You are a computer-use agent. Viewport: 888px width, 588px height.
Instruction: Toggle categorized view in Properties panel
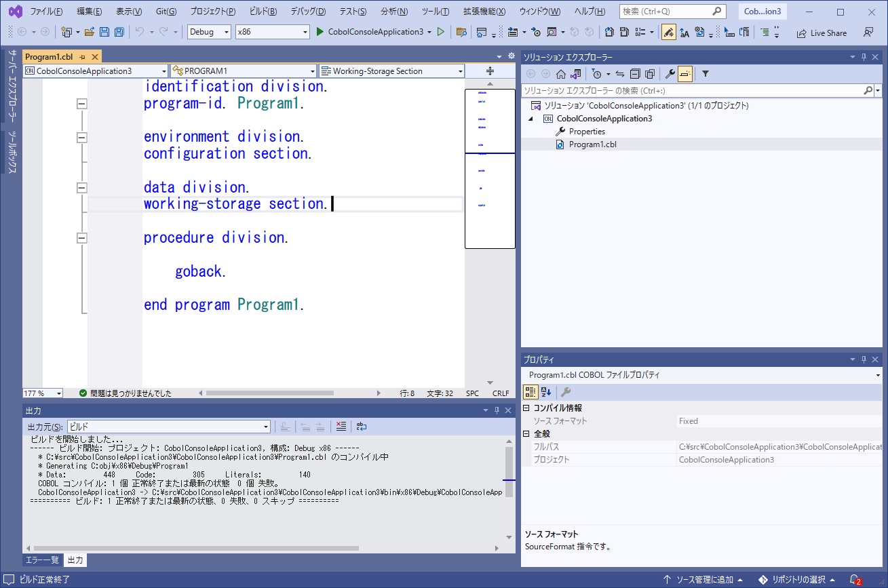(x=530, y=392)
